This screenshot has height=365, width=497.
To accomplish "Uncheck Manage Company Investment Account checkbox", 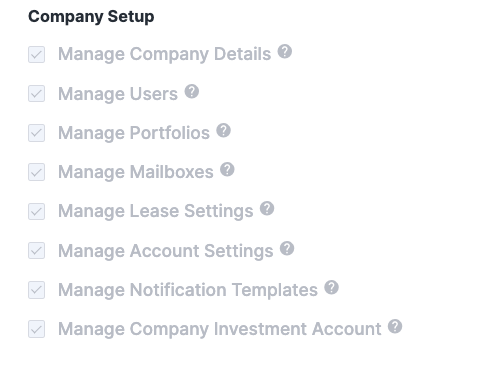I will click(x=36, y=329).
